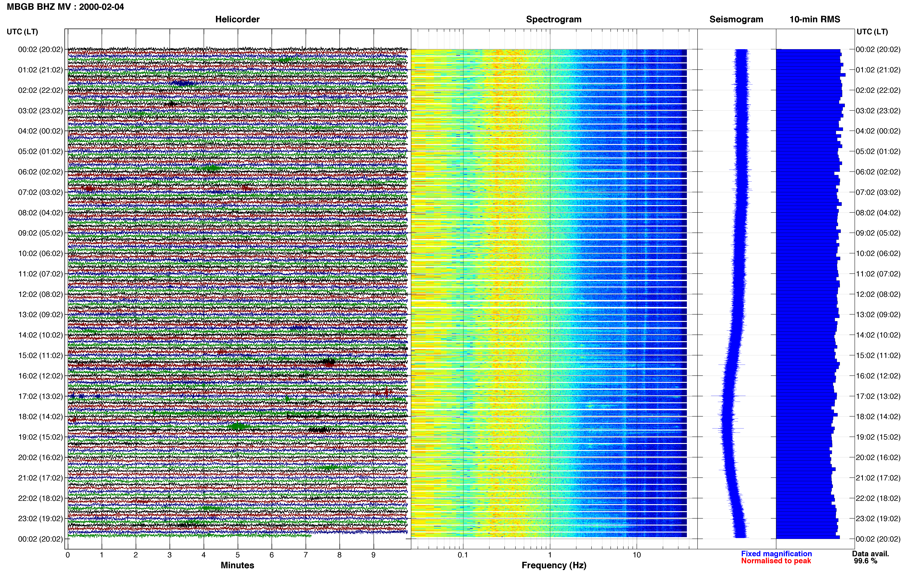The width and height of the screenshot is (924, 578).
Task: Click left time label '10:02 (06:02)'
Action: pyautogui.click(x=41, y=253)
